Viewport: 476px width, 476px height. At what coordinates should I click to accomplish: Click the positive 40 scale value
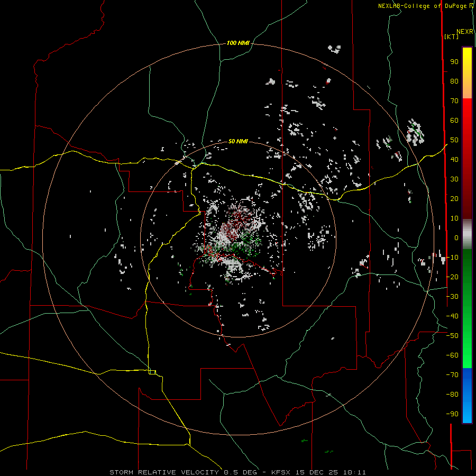454,159
